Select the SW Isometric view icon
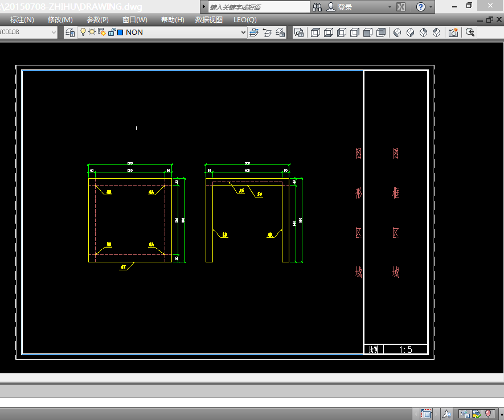The image size is (504, 420). click(x=398, y=32)
